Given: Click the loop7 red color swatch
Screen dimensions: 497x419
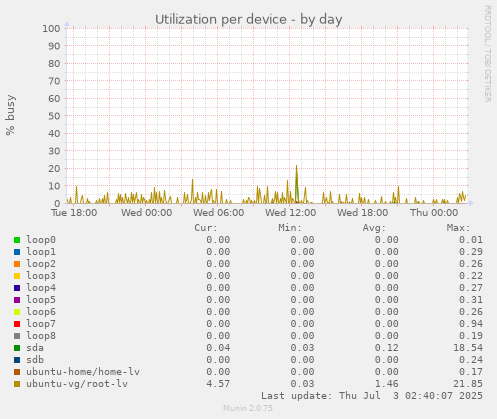Looking at the screenshot, I should click(17, 324).
